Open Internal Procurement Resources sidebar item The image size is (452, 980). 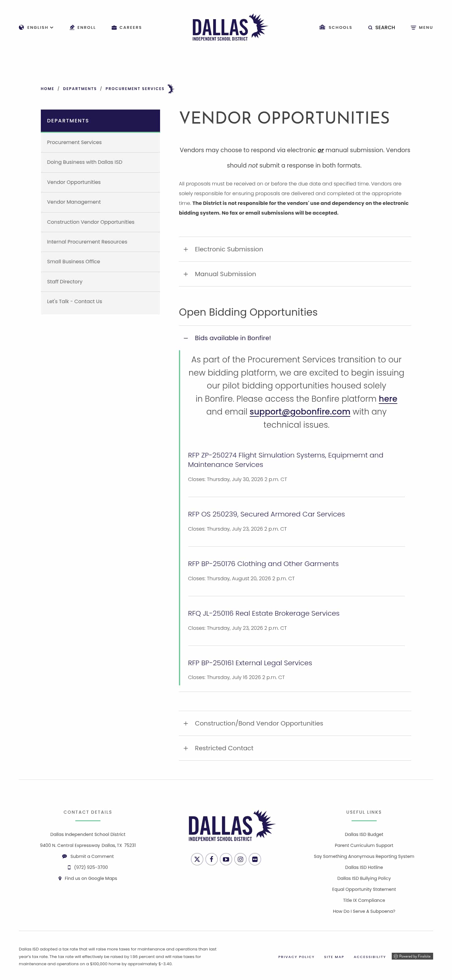(100, 242)
